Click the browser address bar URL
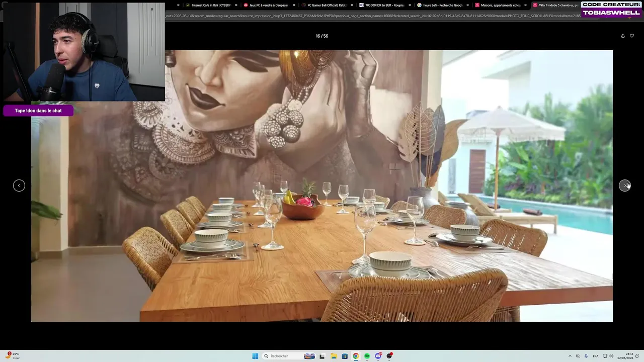644x362 pixels. click(373, 16)
